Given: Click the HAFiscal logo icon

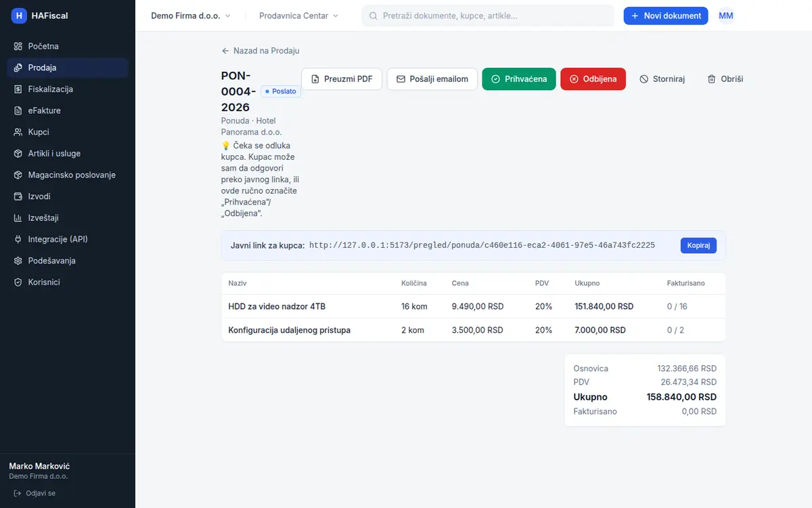Looking at the screenshot, I should coord(19,16).
